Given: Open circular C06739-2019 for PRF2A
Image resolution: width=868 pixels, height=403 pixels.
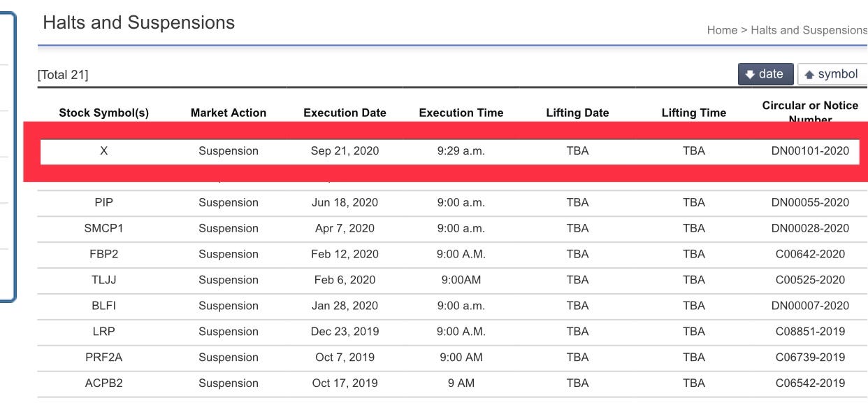Looking at the screenshot, I should (x=810, y=358).
